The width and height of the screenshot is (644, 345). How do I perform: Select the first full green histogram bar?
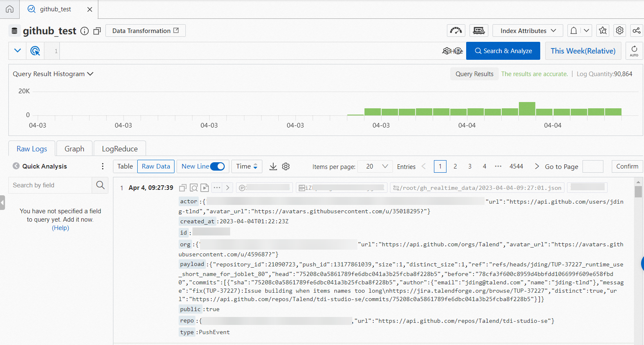[x=372, y=112]
